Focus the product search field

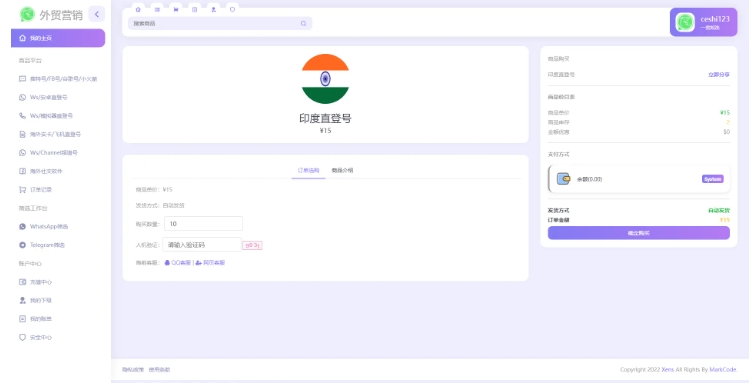(x=220, y=23)
